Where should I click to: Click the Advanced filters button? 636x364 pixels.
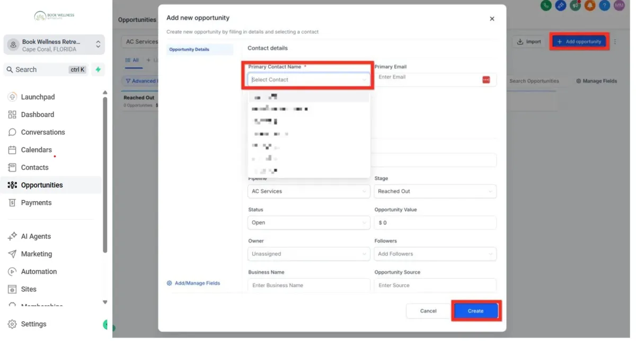(140, 81)
